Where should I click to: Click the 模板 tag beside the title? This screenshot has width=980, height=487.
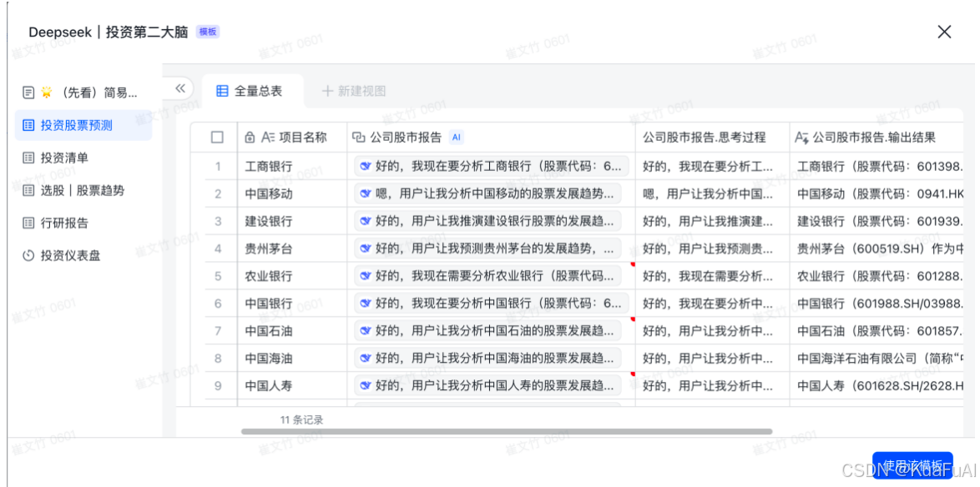pos(208,32)
